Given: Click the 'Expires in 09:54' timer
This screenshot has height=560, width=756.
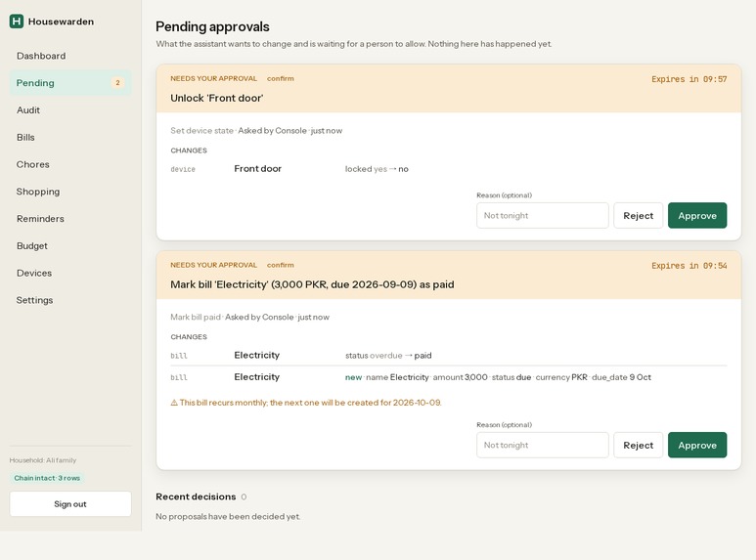Looking at the screenshot, I should click(689, 266).
